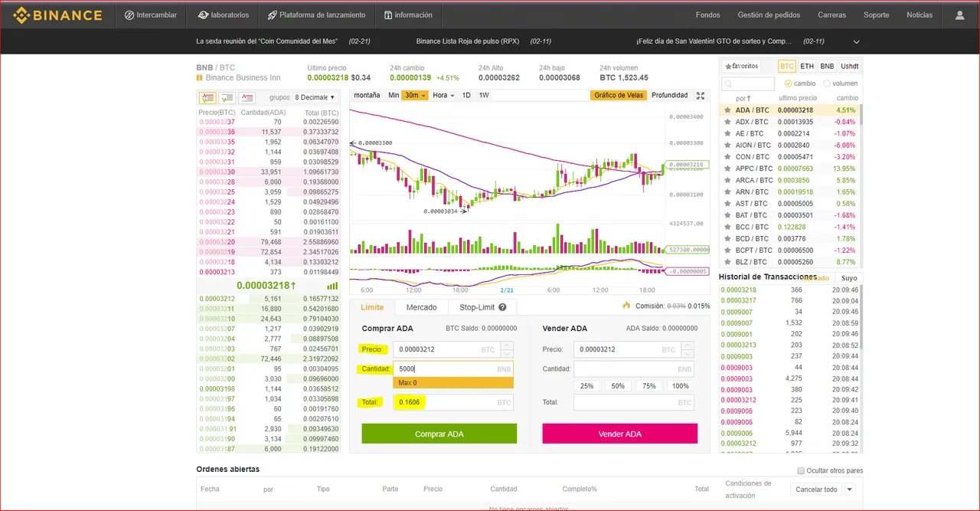Star the ARN / BTC pair
Image resolution: width=980 pixels, height=511 pixels.
728,192
